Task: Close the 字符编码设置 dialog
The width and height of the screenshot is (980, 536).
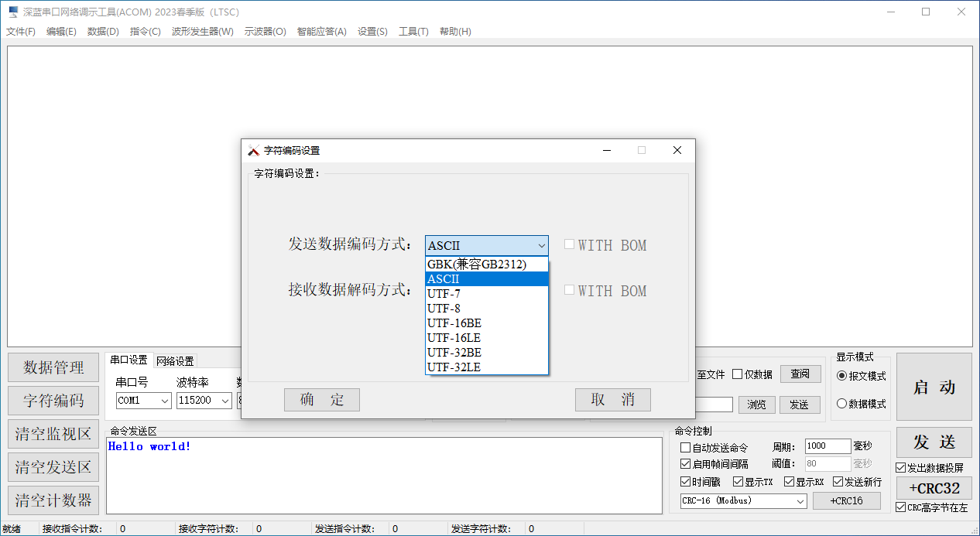Action: (x=677, y=151)
